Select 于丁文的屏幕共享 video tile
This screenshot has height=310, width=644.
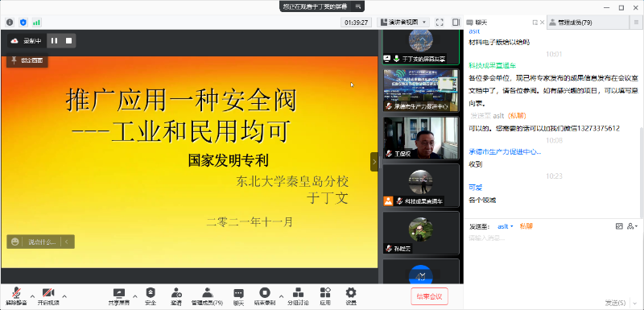point(421,47)
